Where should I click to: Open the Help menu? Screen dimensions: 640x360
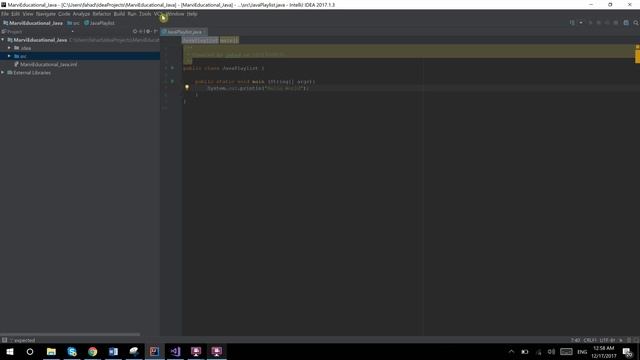[x=192, y=14]
